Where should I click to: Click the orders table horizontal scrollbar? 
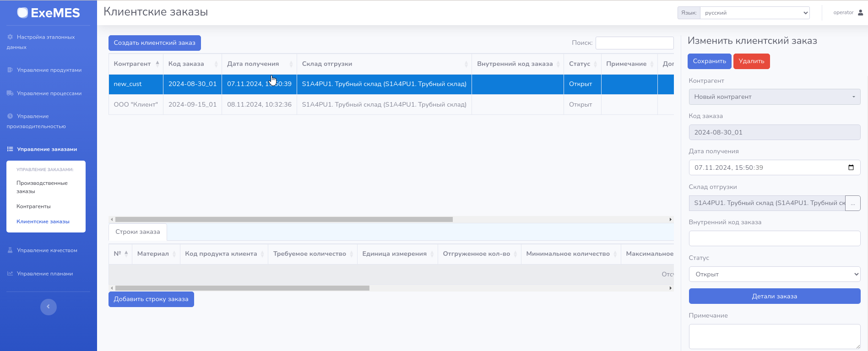point(284,220)
